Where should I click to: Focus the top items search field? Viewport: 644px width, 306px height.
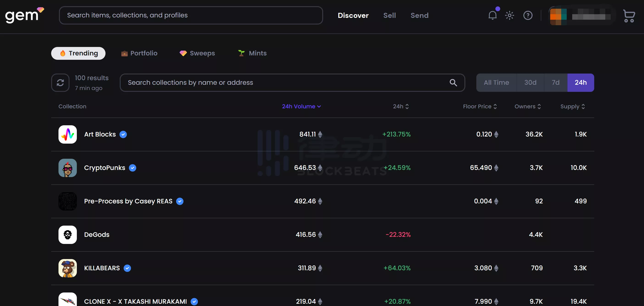(x=191, y=15)
